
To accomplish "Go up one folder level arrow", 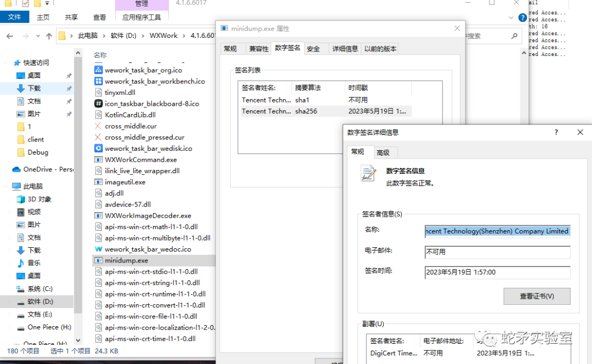I will click(49, 36).
